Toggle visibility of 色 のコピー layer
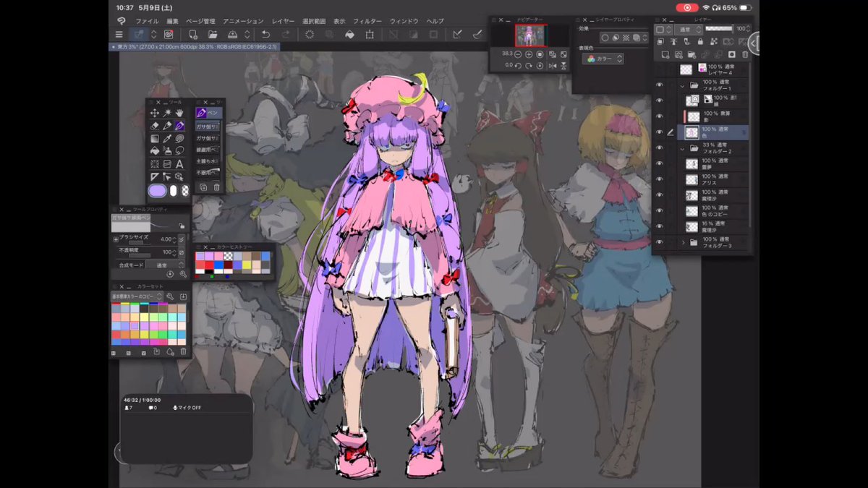 click(x=659, y=211)
